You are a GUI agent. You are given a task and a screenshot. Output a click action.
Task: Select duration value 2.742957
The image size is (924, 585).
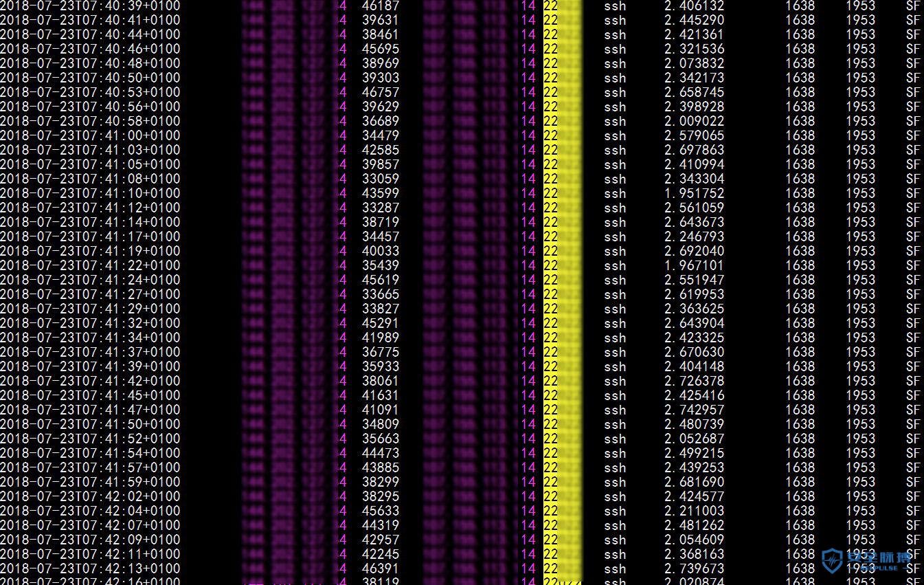coord(694,410)
